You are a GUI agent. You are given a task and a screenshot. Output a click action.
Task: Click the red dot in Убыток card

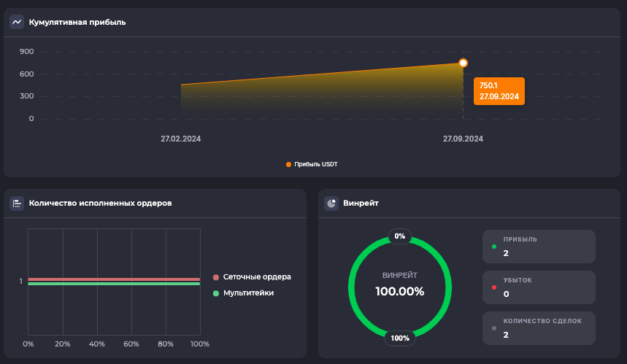(x=494, y=287)
